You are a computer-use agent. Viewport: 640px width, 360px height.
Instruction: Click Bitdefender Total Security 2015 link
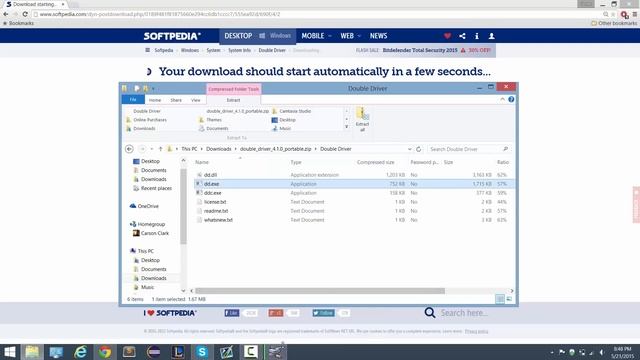pos(420,50)
